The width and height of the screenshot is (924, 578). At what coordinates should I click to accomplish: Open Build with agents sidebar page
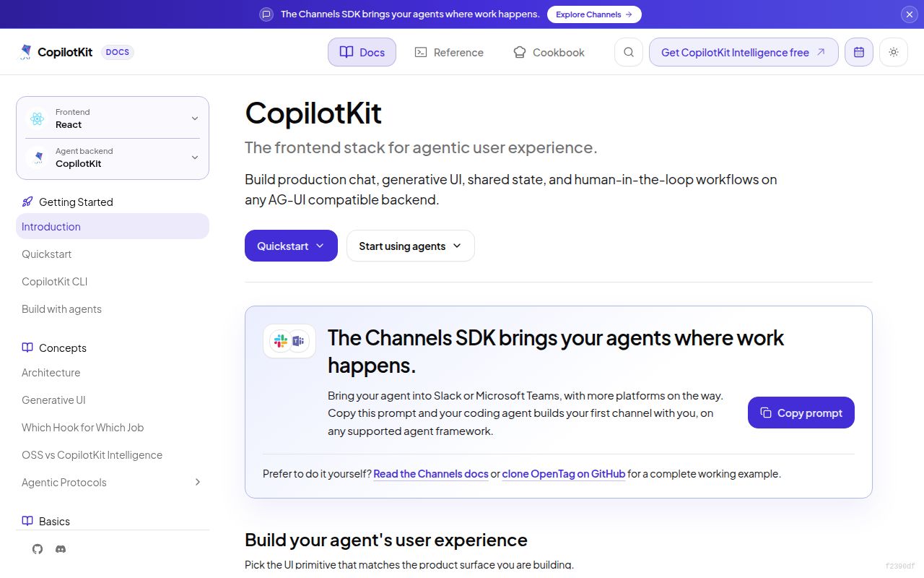click(x=113, y=309)
